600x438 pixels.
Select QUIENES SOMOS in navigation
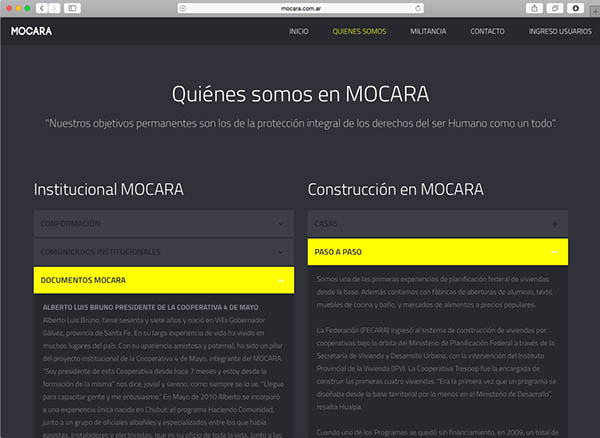[x=359, y=31]
